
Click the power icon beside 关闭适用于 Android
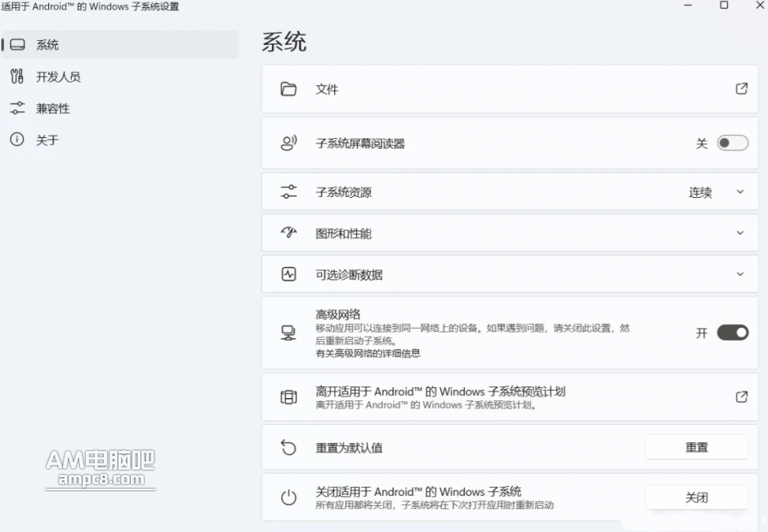pos(288,497)
